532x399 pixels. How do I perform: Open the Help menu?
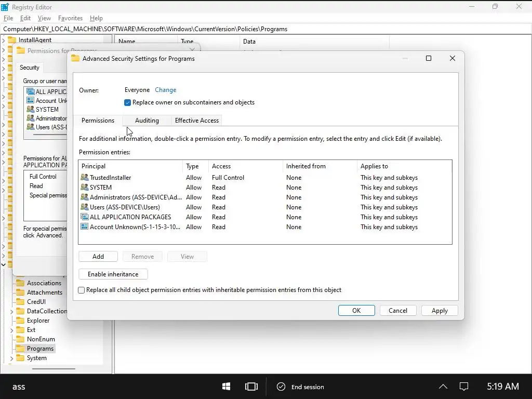point(96,18)
